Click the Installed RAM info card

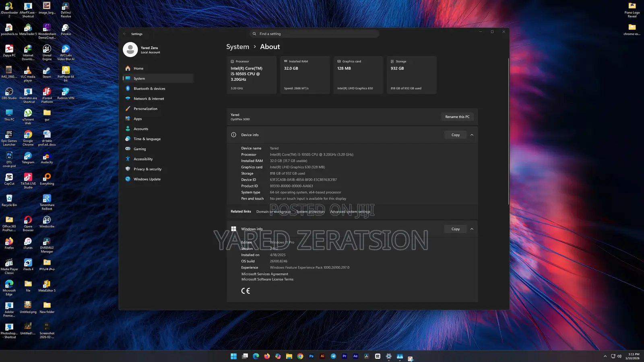[305, 75]
